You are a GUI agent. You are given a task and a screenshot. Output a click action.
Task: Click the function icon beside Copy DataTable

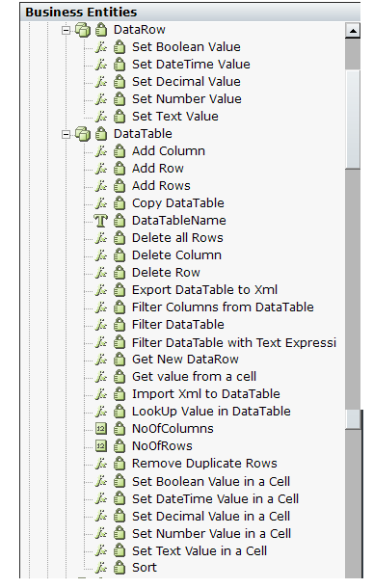coord(101,203)
